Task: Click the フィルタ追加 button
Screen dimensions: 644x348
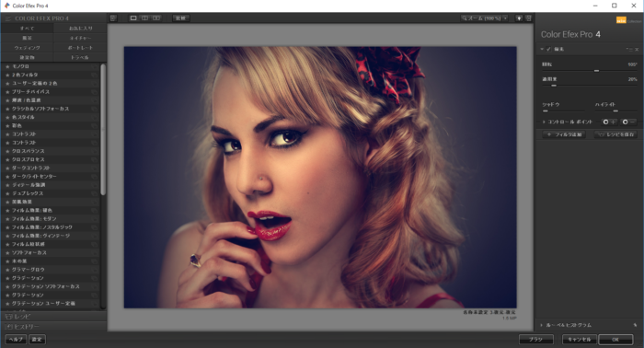Action: pyautogui.click(x=564, y=134)
